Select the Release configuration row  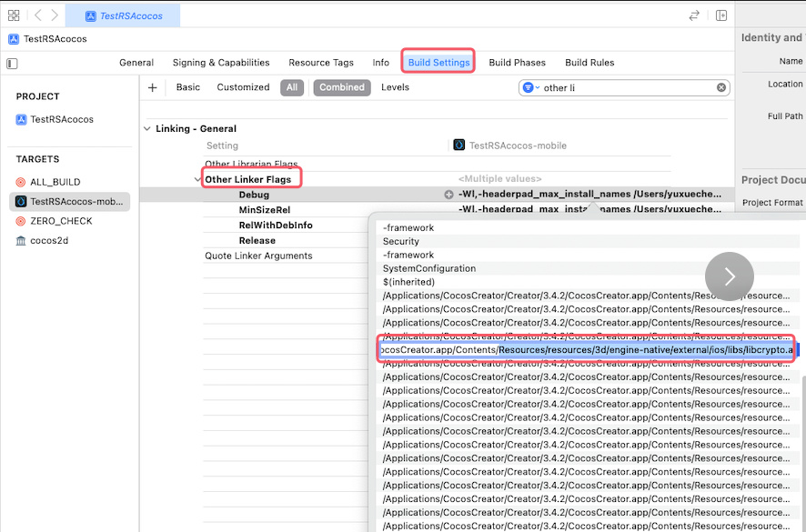pos(257,241)
